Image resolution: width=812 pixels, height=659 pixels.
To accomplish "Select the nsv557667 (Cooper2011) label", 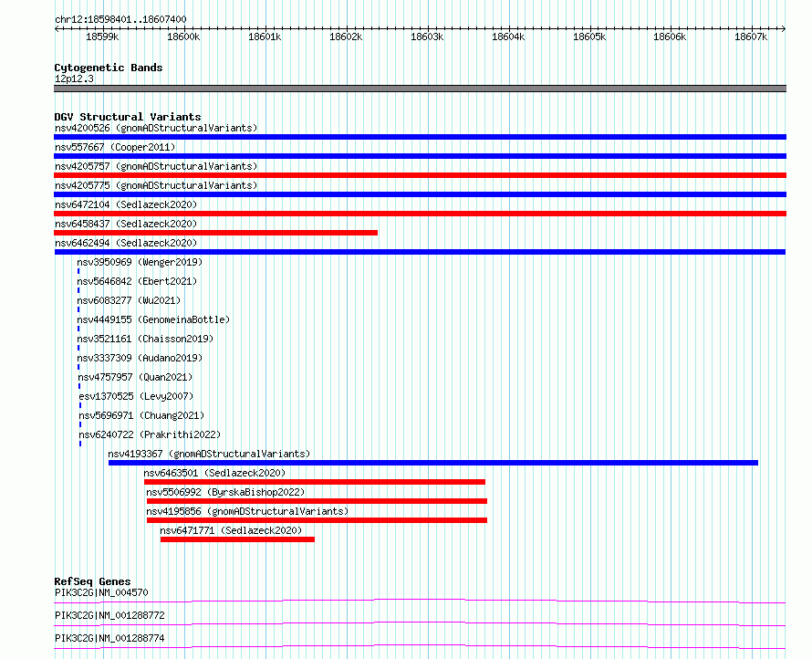I will pos(115,147).
